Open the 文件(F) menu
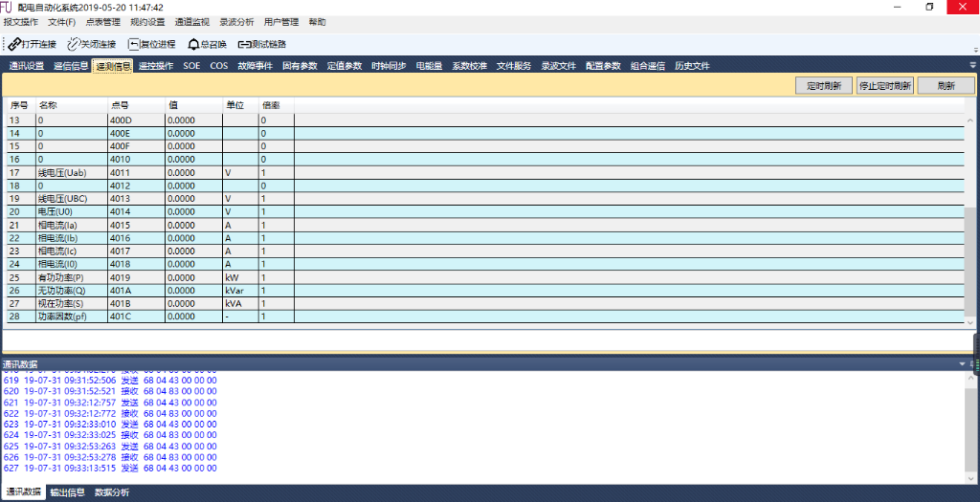 (62, 22)
